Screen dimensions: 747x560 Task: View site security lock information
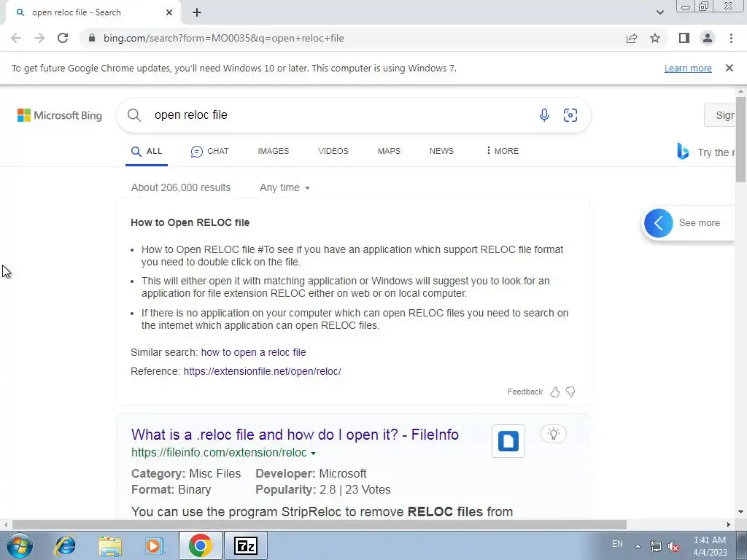[92, 38]
